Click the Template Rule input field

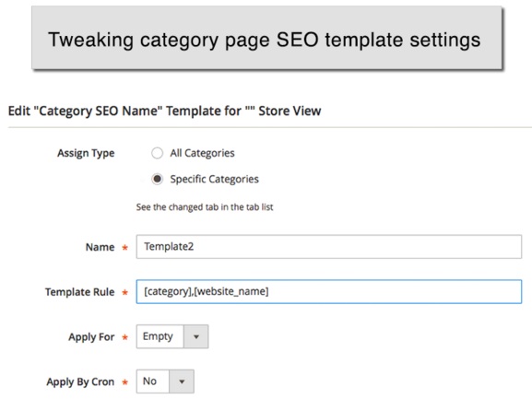tap(329, 291)
